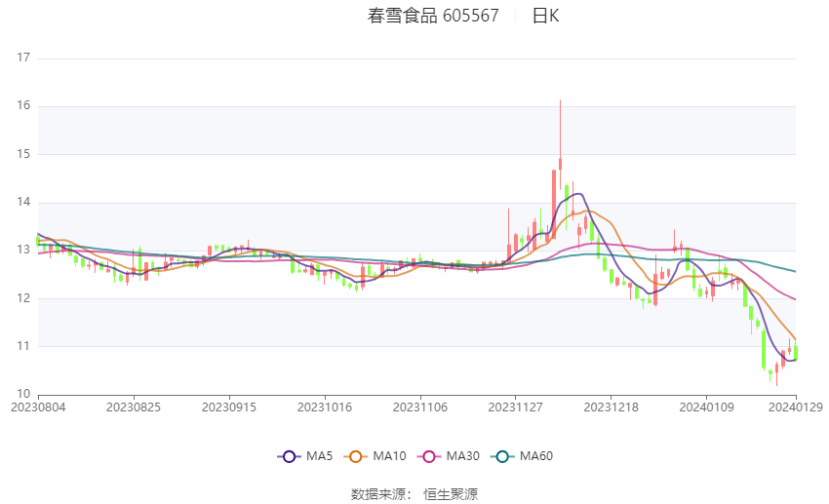Click the 20230915 x-axis date label
This screenshot has height=504, width=829.
[x=229, y=407]
